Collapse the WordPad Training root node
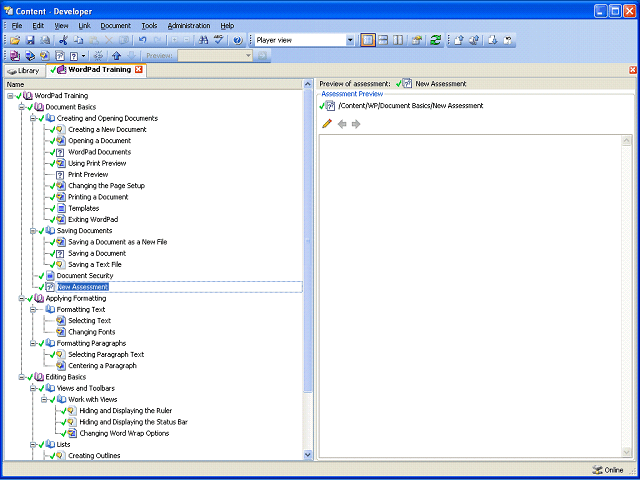 tap(10, 96)
